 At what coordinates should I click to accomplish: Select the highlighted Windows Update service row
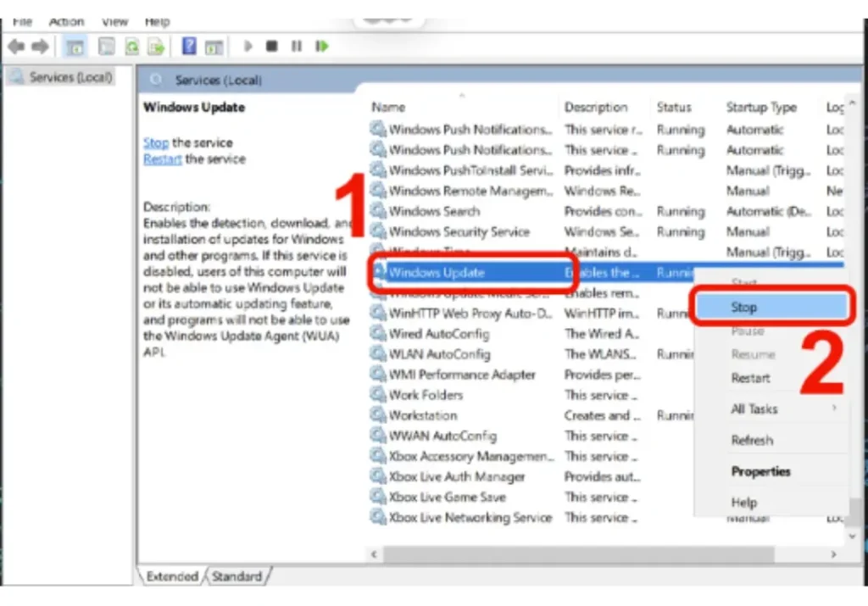point(531,272)
